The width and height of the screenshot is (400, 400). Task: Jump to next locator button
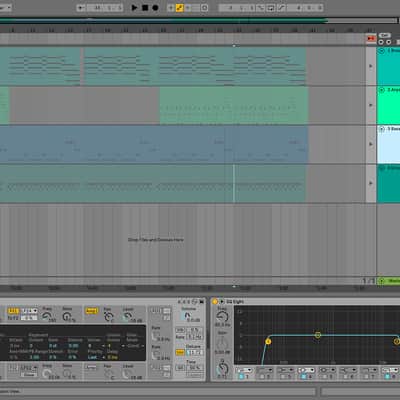tap(389, 42)
